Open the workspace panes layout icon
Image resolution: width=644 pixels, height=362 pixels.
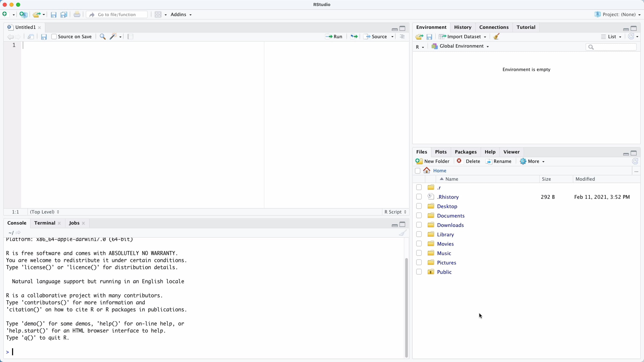pyautogui.click(x=158, y=14)
